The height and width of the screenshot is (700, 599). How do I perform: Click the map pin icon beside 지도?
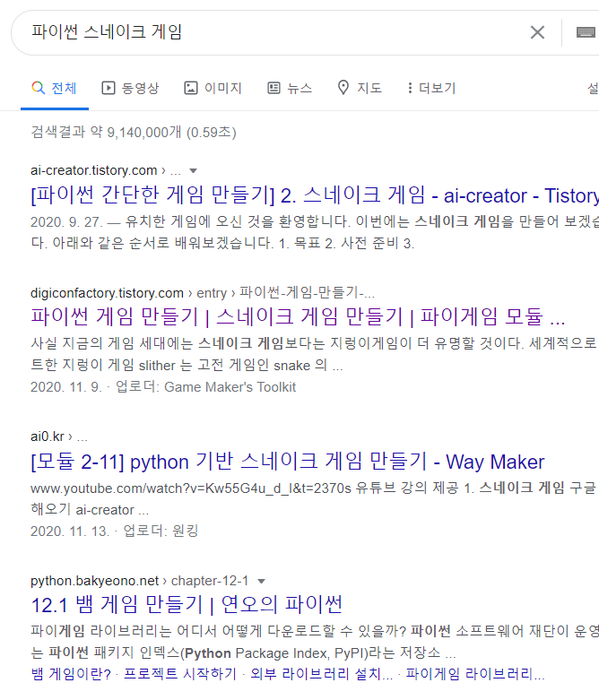click(343, 88)
